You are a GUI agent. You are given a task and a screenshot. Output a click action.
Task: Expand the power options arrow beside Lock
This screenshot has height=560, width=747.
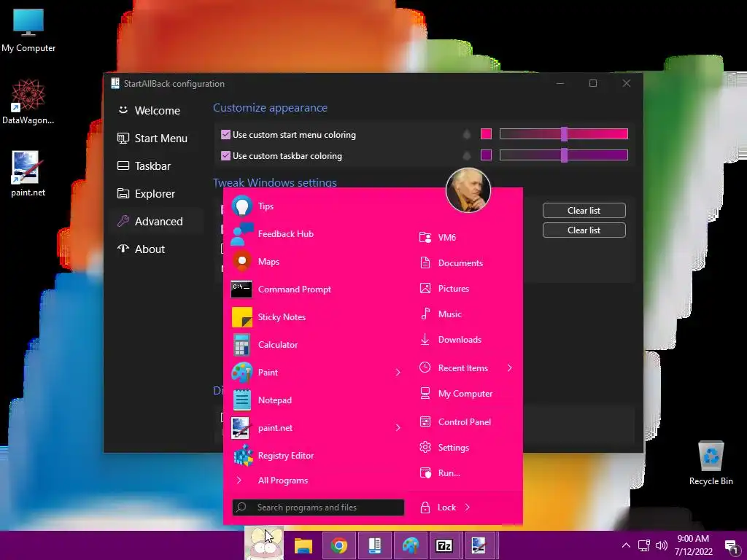click(468, 507)
